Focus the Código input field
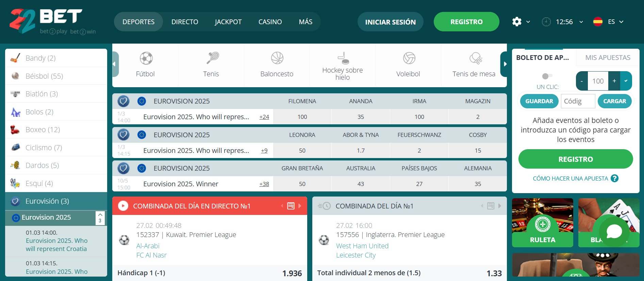 point(578,101)
